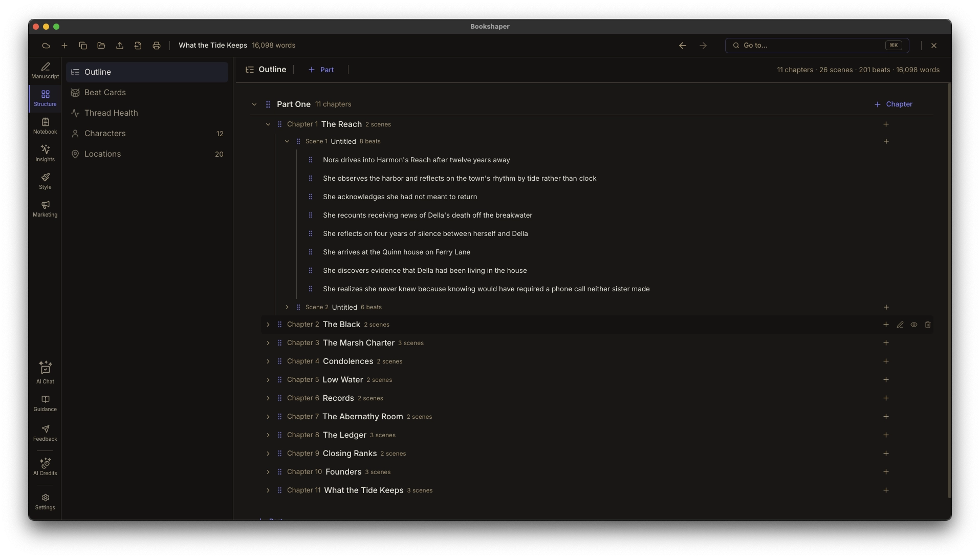Click the Part One drag handle
Image resolution: width=980 pixels, height=558 pixels.
(x=268, y=104)
